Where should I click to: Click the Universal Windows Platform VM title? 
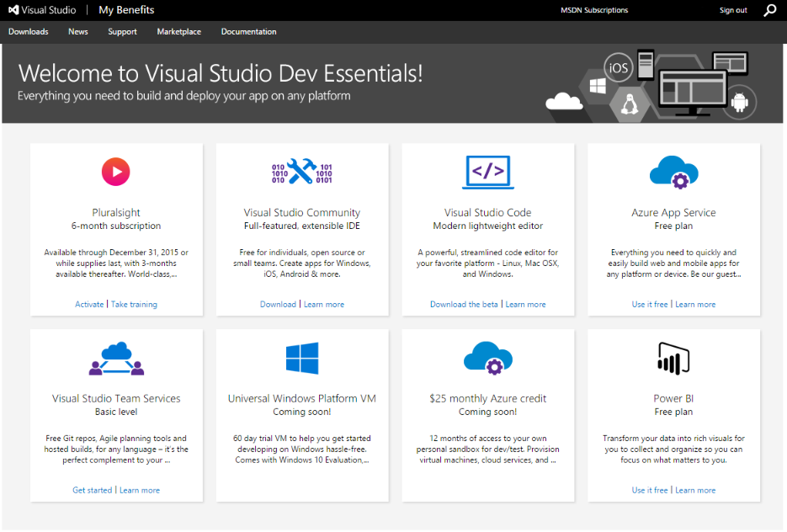(301, 398)
